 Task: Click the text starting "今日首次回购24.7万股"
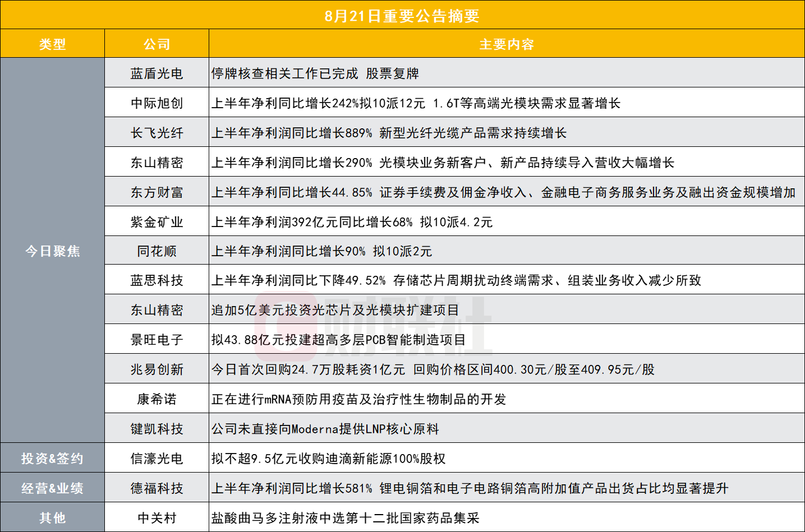point(433,369)
